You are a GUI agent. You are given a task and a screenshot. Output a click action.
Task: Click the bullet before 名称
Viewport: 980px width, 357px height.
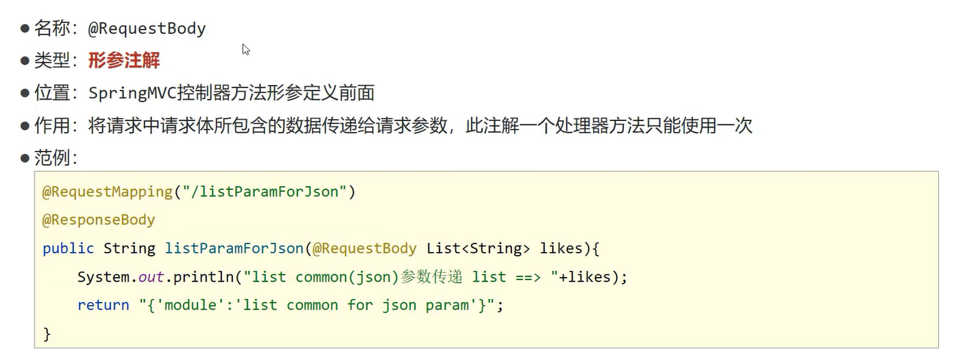(x=25, y=29)
